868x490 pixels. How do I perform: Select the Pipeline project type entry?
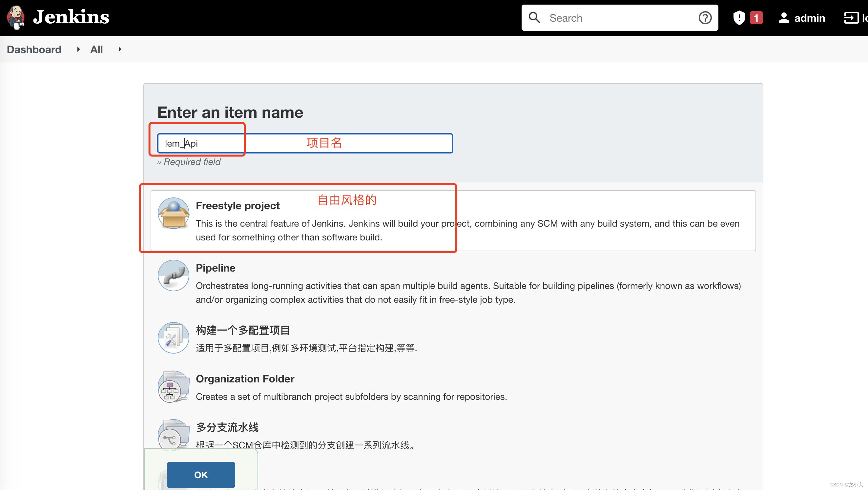(215, 268)
